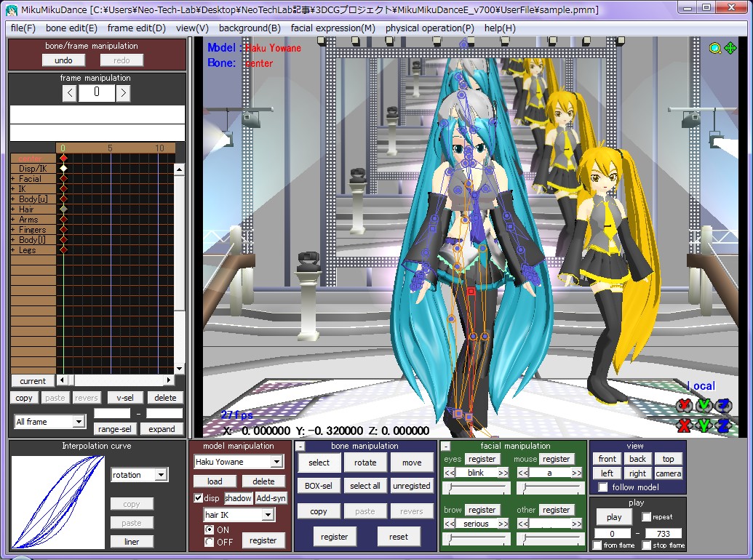Screen dimensions: 753x560
Task: Click next brow expression arrow beside serious
Action: 503,524
